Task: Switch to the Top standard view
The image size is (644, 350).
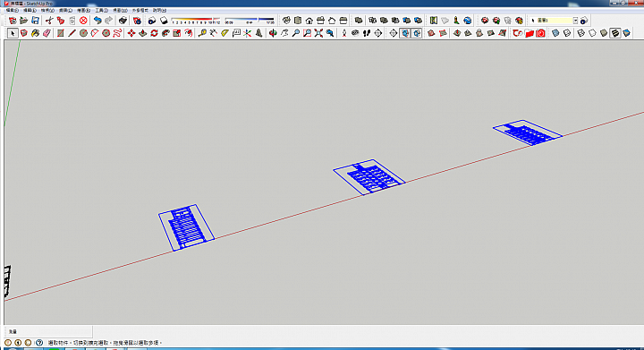Action: pyautogui.click(x=298, y=20)
